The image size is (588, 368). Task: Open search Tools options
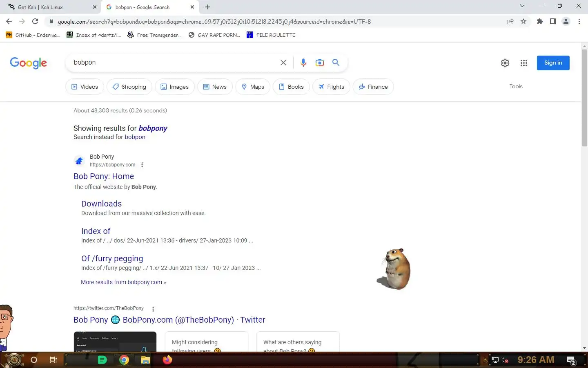click(x=516, y=86)
